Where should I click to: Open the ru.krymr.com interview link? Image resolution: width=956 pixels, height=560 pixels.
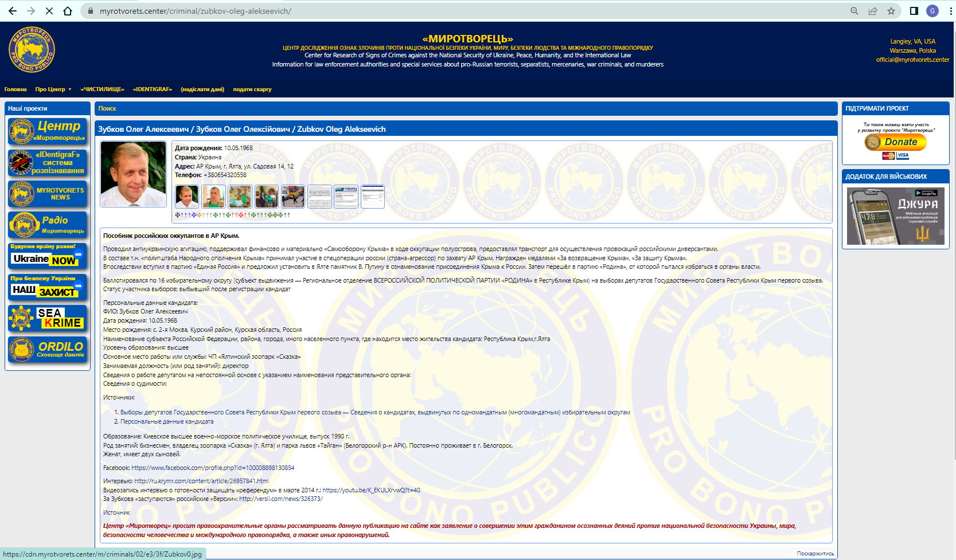pos(201,481)
